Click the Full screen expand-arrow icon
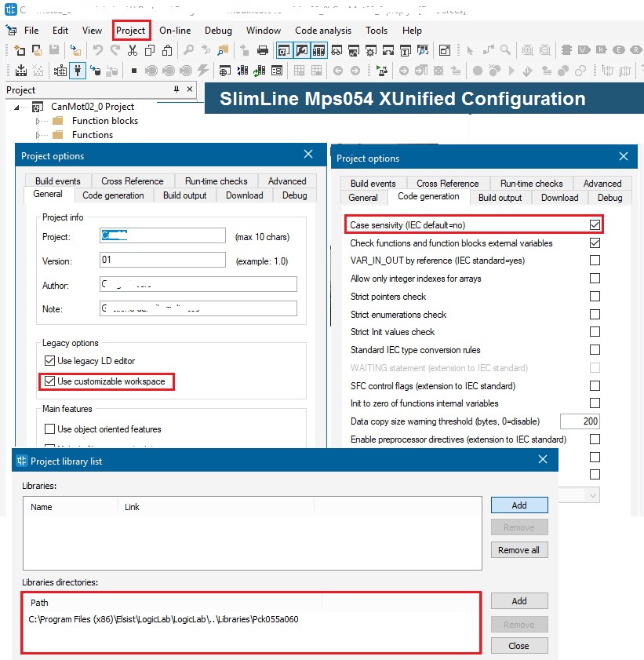This screenshot has width=644, height=660. 444,50
